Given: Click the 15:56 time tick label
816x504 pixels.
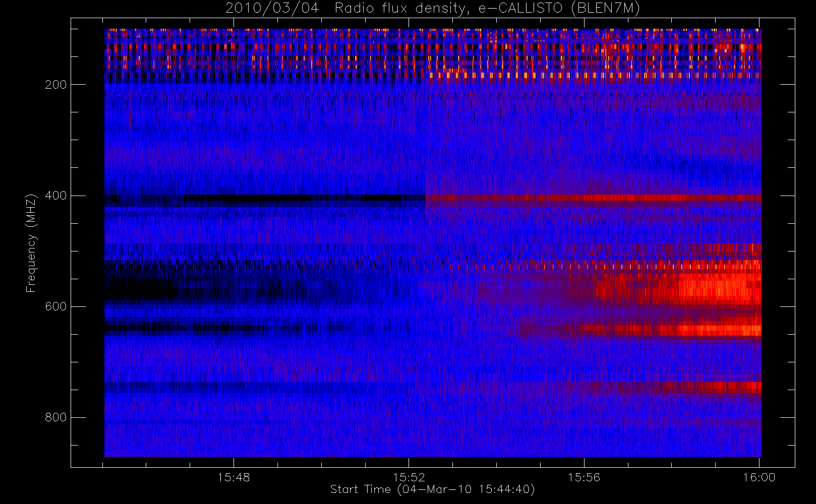Looking at the screenshot, I should [x=584, y=477].
